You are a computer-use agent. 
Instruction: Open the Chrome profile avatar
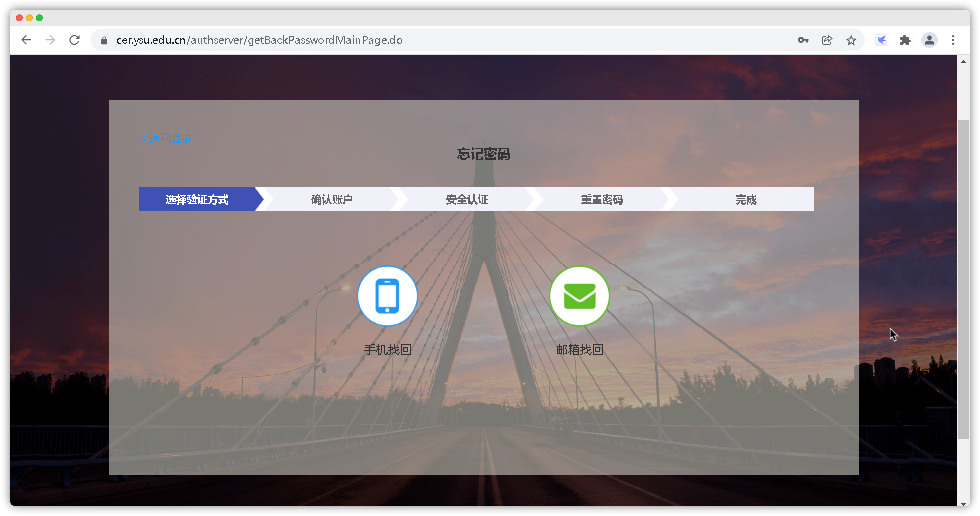(929, 40)
